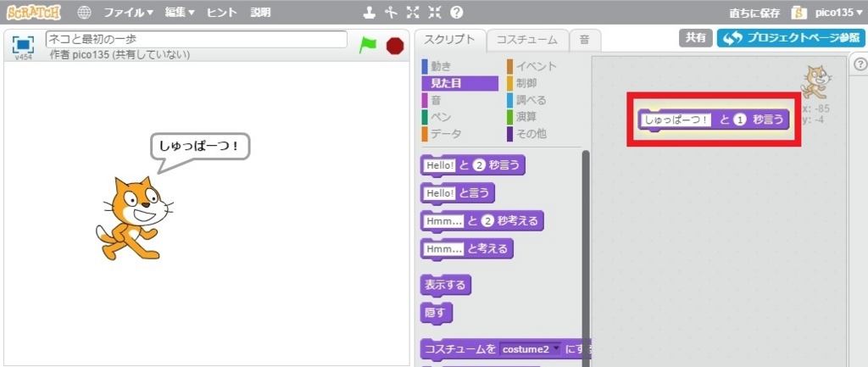Click プロジェクトページ参照 button
Image resolution: width=868 pixels, height=367 pixels.
(791, 37)
